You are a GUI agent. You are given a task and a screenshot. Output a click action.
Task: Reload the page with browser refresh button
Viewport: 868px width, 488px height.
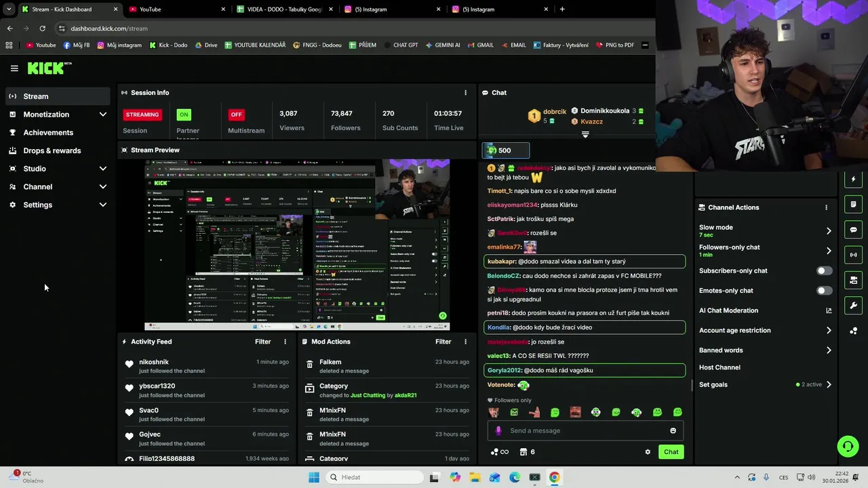[42, 28]
